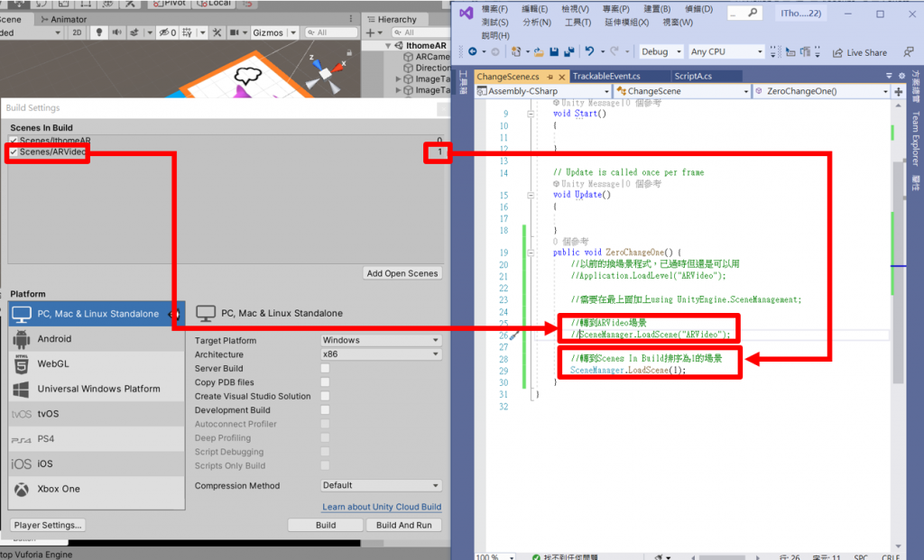924x560 pixels.
Task: Select iOS platform
Action: click(97, 464)
